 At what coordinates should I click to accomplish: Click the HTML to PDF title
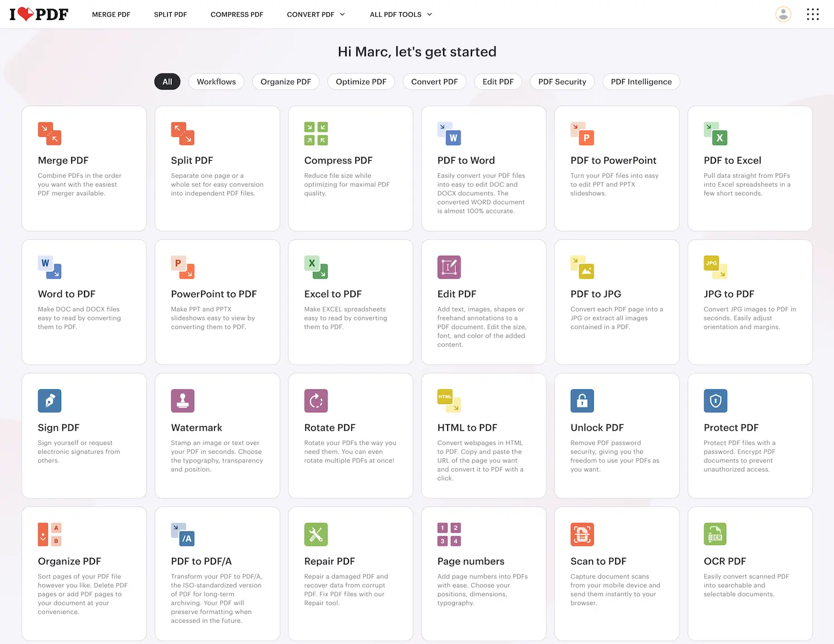click(x=467, y=428)
